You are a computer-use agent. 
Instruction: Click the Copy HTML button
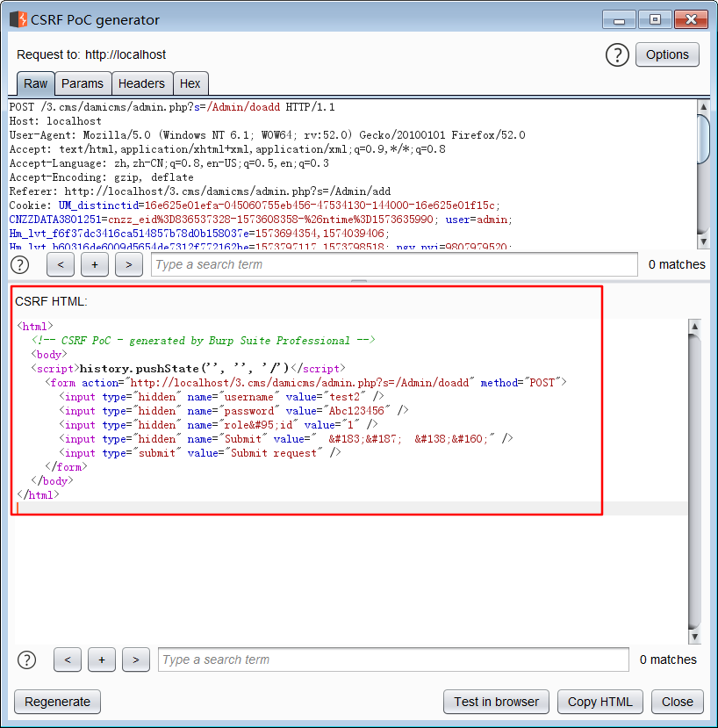pos(600,702)
